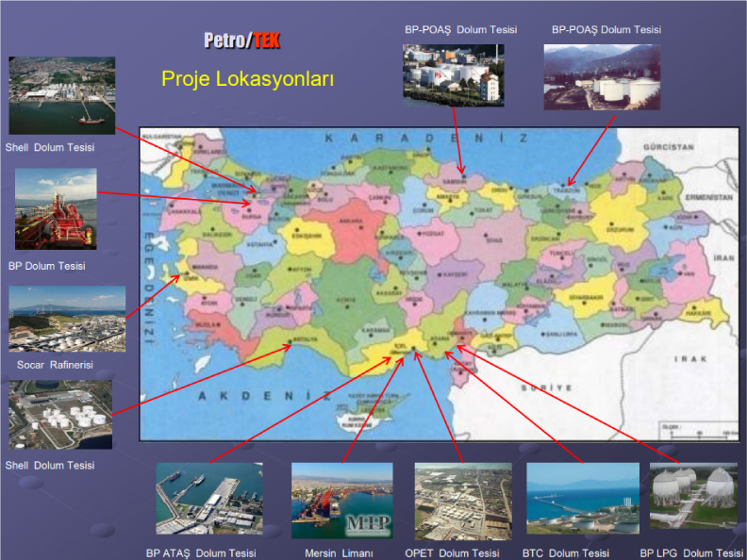Click the ÇORUM province label
The image size is (747, 560).
(423, 210)
